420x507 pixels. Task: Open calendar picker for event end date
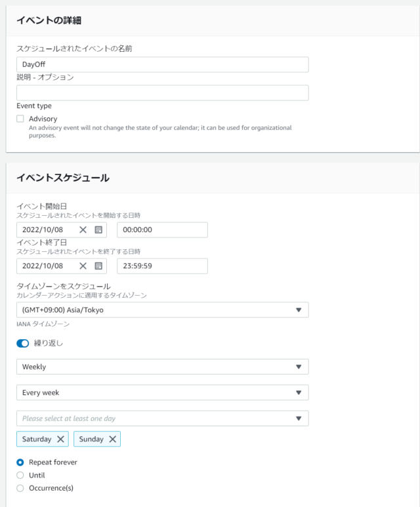click(98, 266)
